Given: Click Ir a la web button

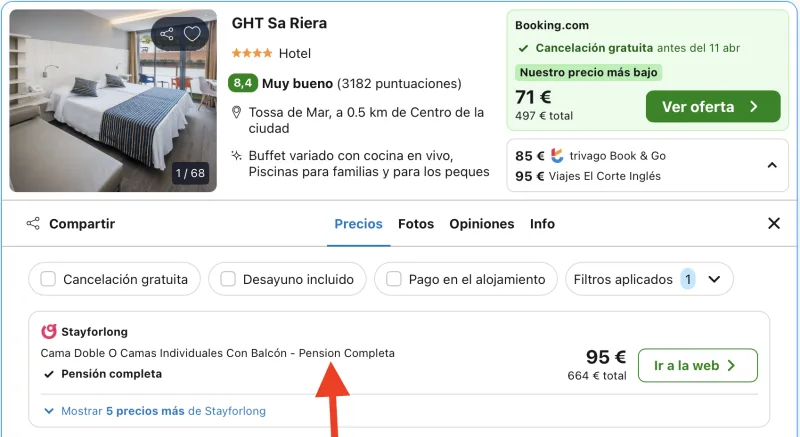Looking at the screenshot, I should pos(697,365).
